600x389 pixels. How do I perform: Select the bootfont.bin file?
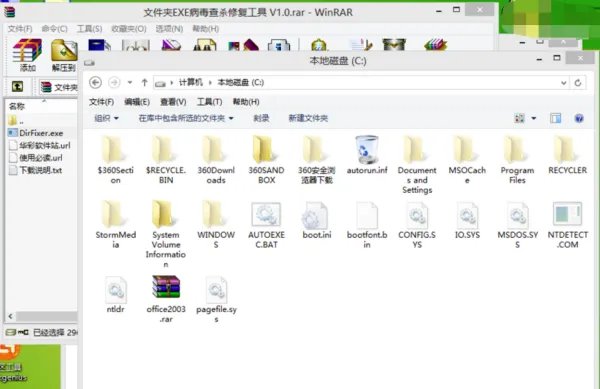pyautogui.click(x=367, y=225)
